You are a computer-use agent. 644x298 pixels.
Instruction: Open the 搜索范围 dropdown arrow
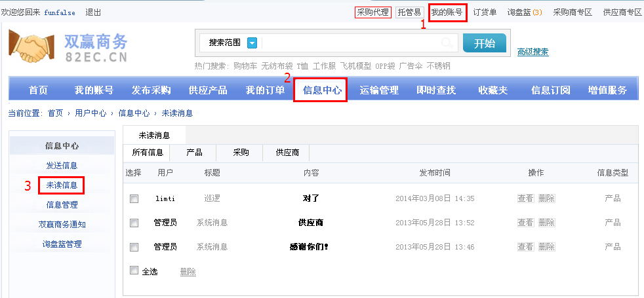point(252,43)
